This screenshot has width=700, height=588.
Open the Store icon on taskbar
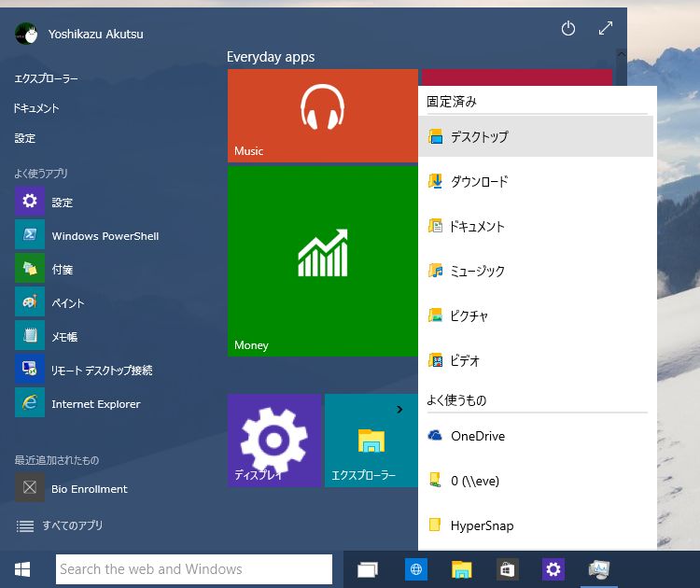coord(507,569)
